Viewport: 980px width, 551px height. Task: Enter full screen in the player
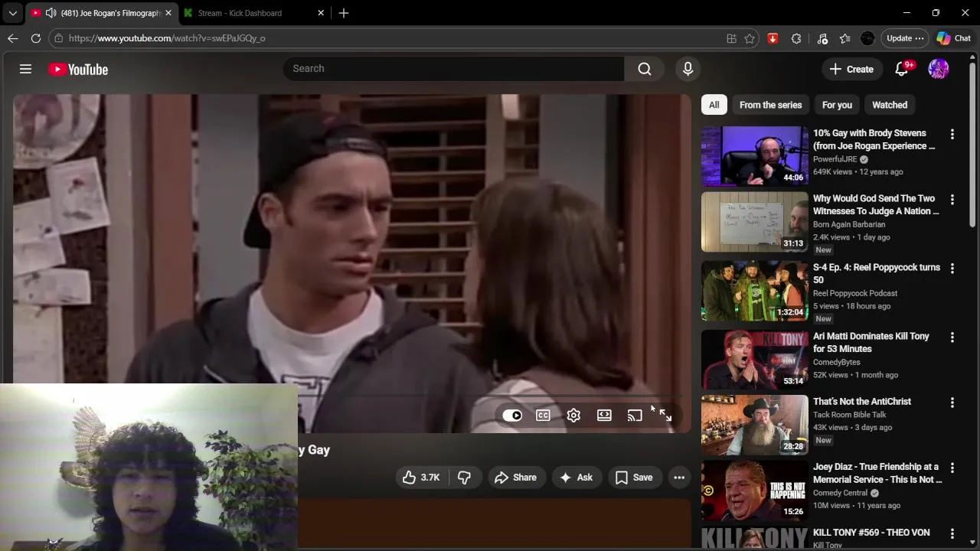(665, 416)
